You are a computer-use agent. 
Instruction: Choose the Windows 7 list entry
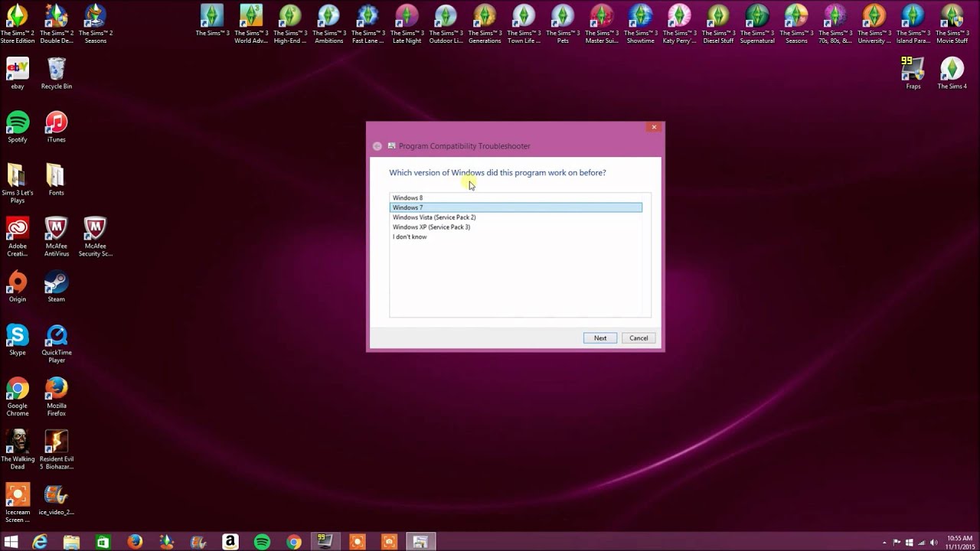[516, 207]
